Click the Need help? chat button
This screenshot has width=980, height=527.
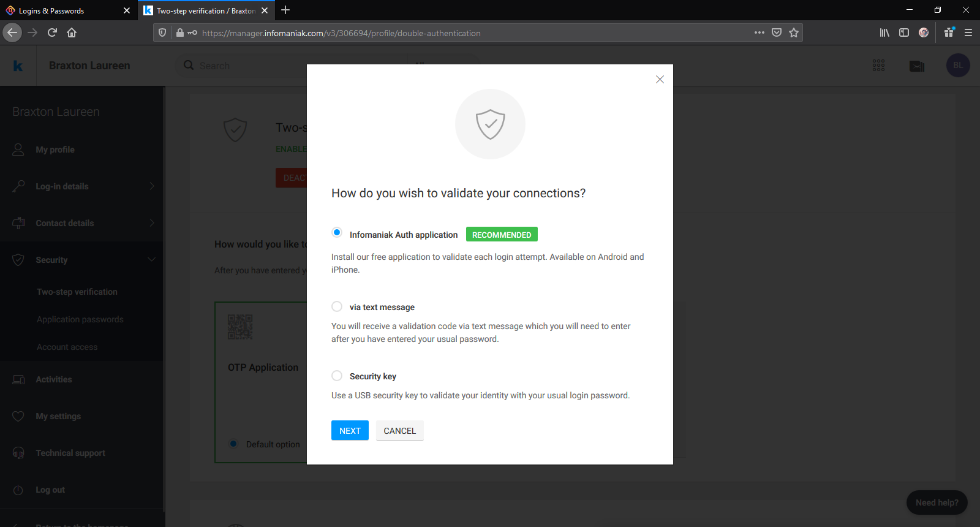click(937, 502)
